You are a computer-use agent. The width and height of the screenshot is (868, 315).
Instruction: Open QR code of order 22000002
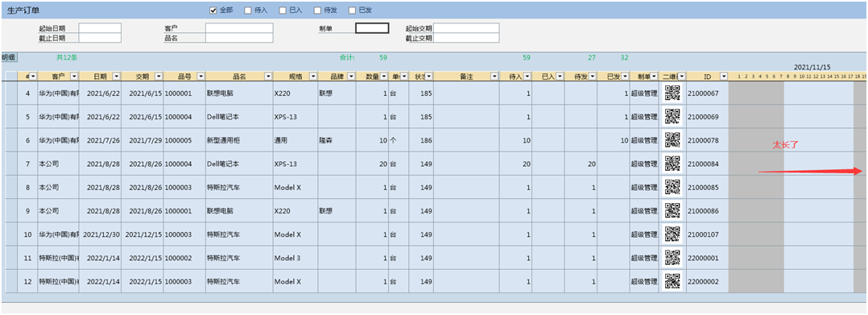(x=672, y=282)
